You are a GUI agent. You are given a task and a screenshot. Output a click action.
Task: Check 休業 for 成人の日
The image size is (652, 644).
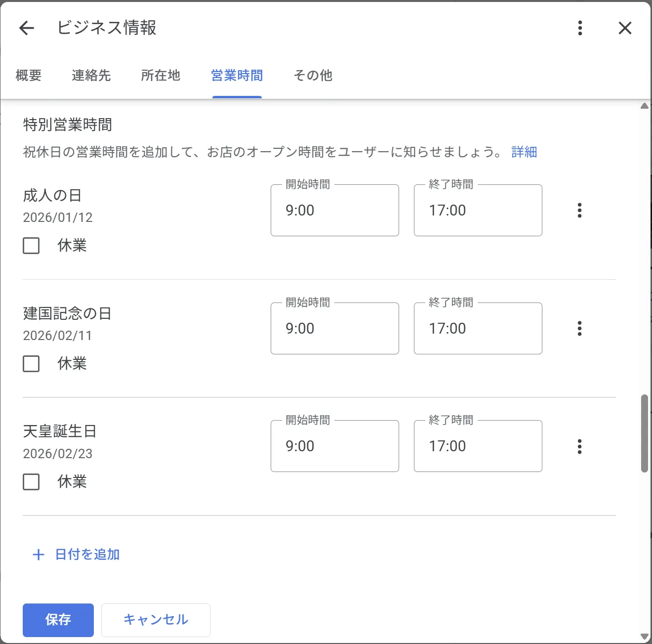tap(31, 246)
